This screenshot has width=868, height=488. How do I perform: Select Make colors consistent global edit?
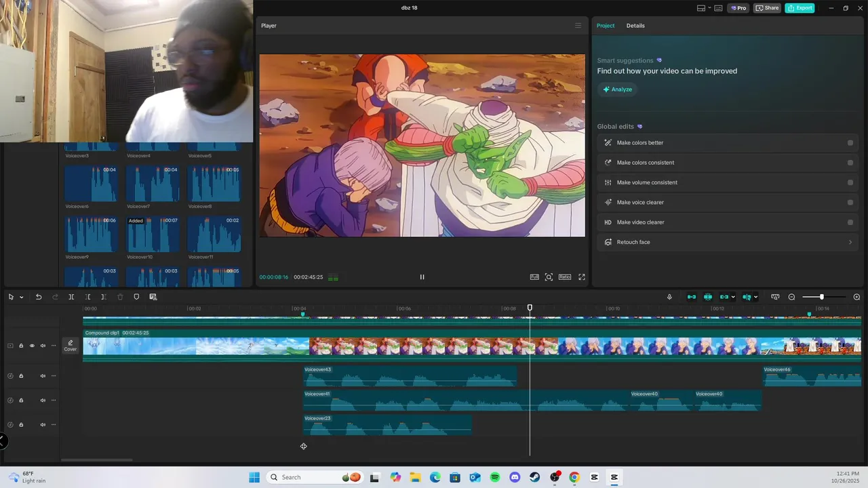point(727,163)
